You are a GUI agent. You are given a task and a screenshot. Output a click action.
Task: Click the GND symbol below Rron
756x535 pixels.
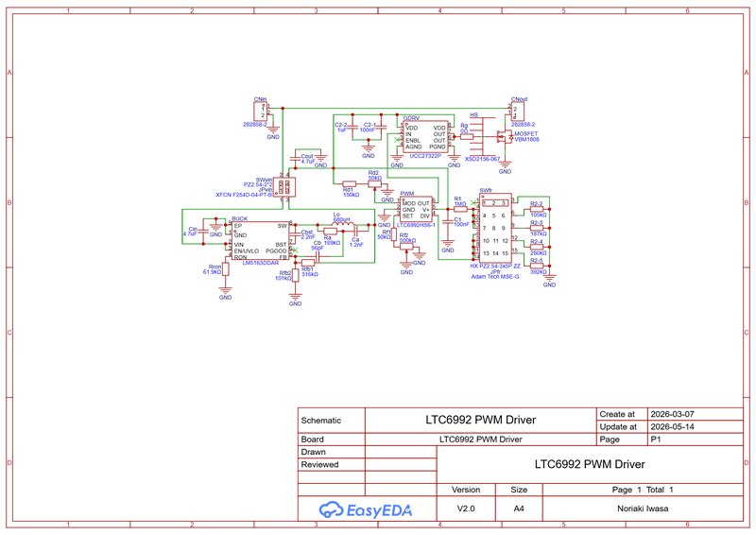(226, 293)
